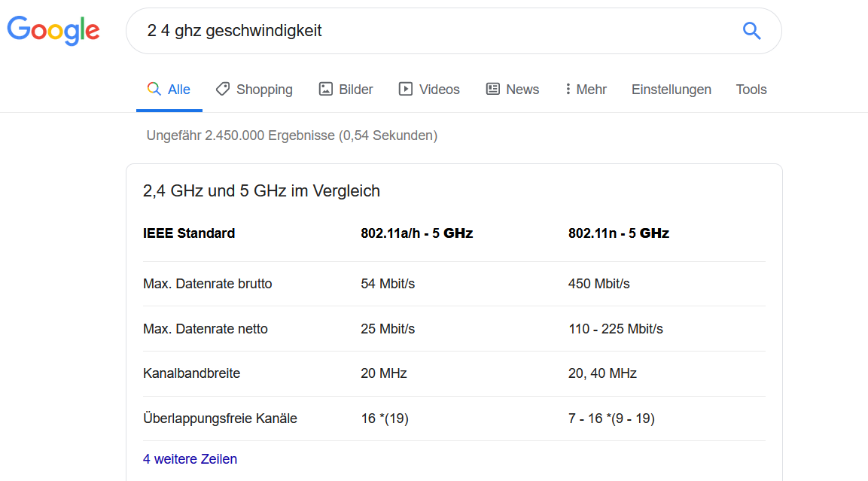Click the three-dot Mehr icon

(x=568, y=89)
